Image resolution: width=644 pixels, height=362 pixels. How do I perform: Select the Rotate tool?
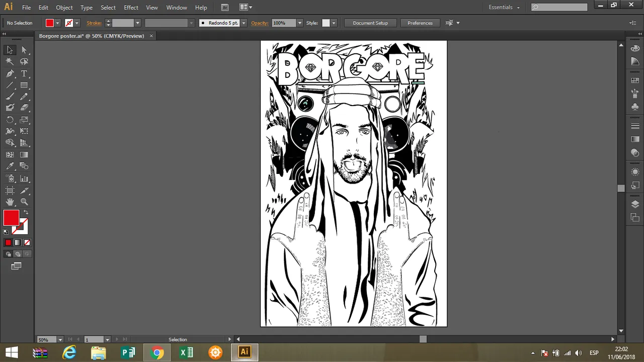pos(10,120)
